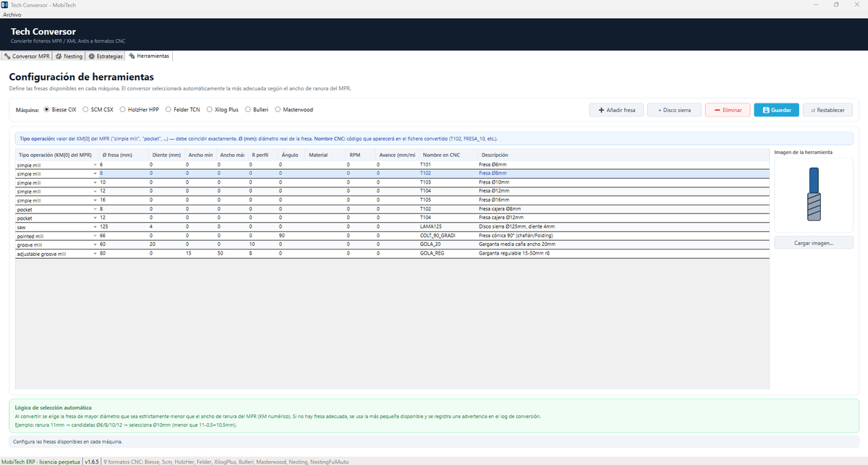Click the floppy disk icon in Guardar
The image size is (868, 465).
[766, 110]
